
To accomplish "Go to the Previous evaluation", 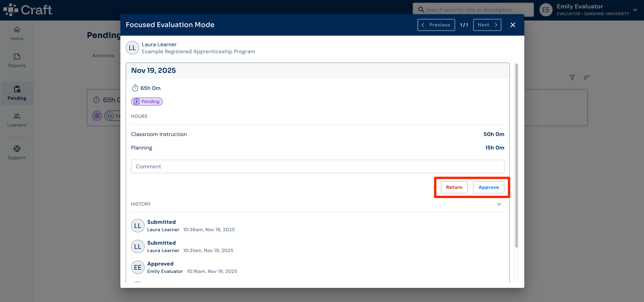I will click(436, 25).
